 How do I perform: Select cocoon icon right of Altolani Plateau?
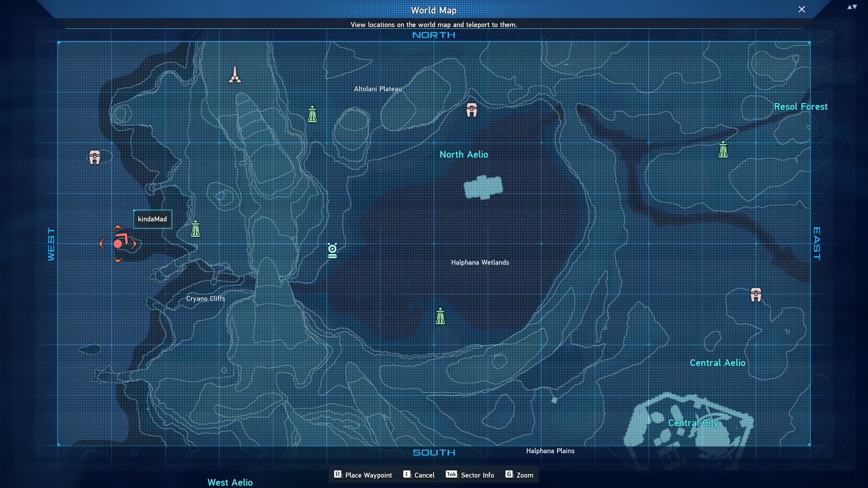coord(472,110)
